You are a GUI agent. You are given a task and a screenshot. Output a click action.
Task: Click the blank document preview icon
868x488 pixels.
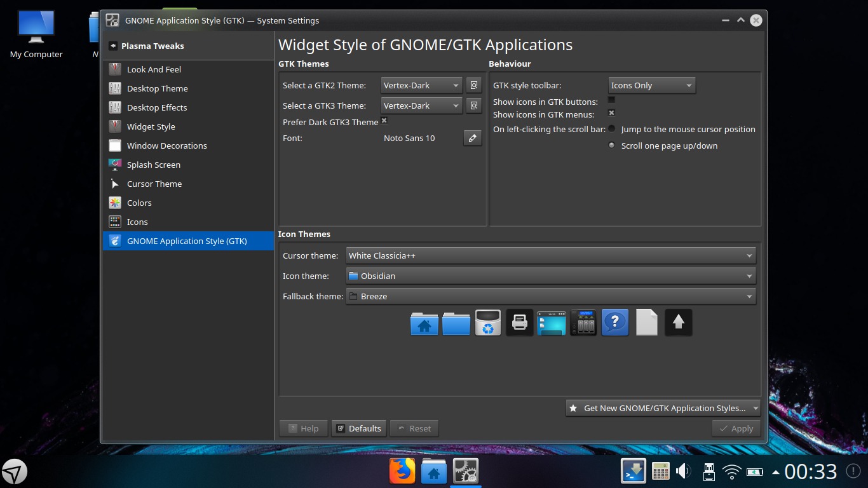(x=647, y=323)
